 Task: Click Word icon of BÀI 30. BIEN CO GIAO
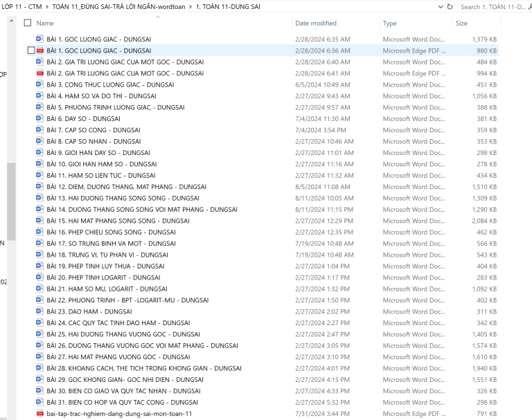coord(39,390)
